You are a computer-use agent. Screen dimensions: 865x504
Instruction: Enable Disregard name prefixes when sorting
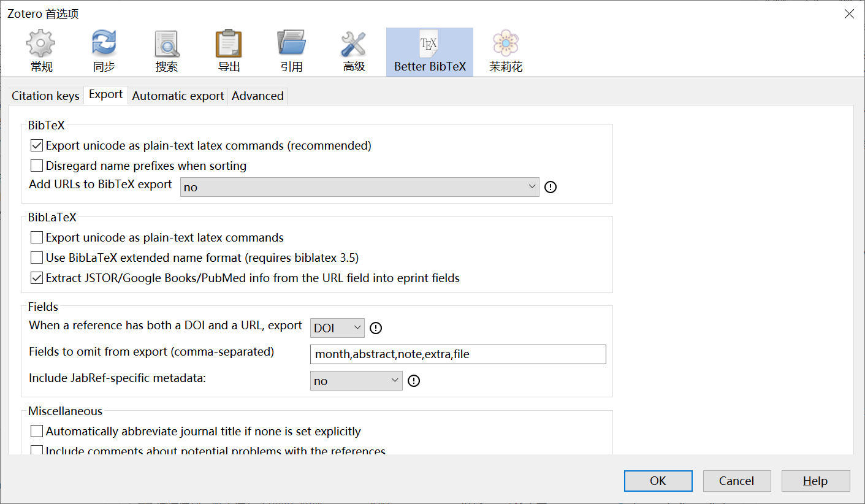click(37, 166)
